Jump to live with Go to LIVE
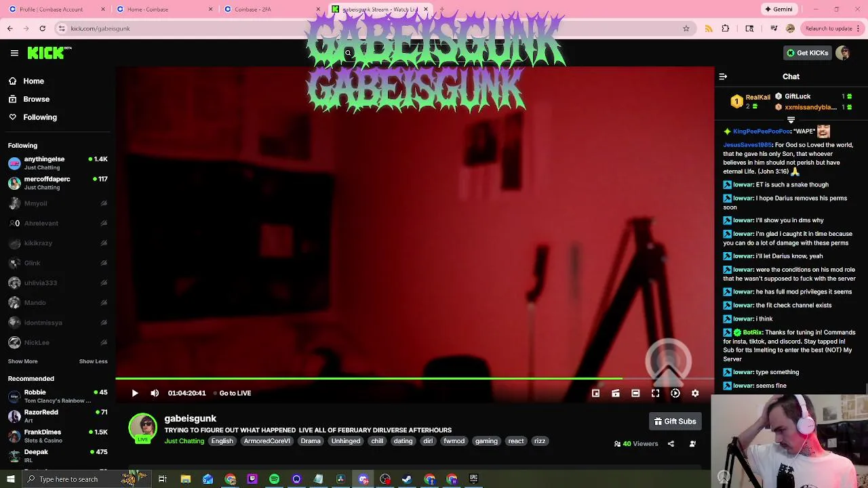 (233, 393)
